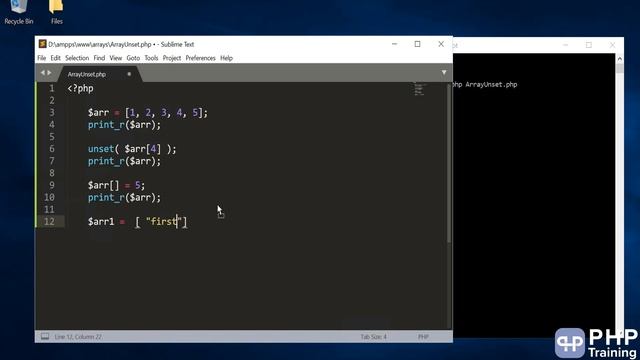640x360 pixels.
Task: Change the PHP syntax selector in status bar
Action: tap(423, 337)
